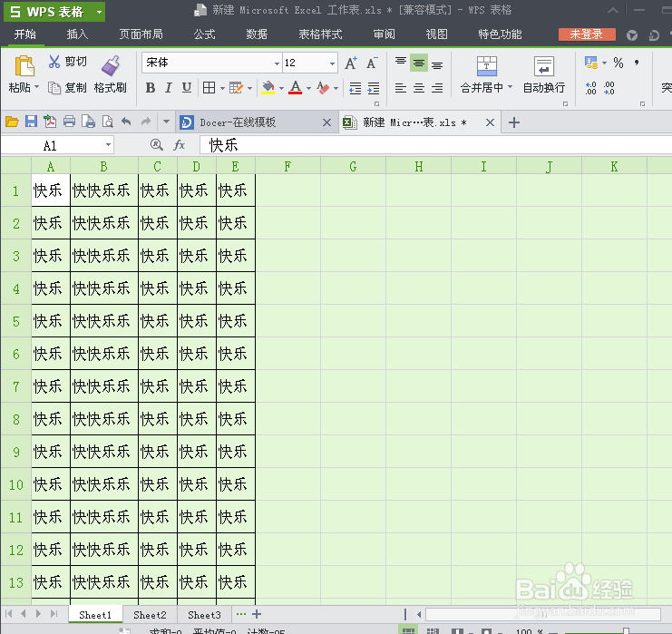The image size is (672, 634).
Task: Open the Page Layout (页面布局) tab
Action: [141, 34]
